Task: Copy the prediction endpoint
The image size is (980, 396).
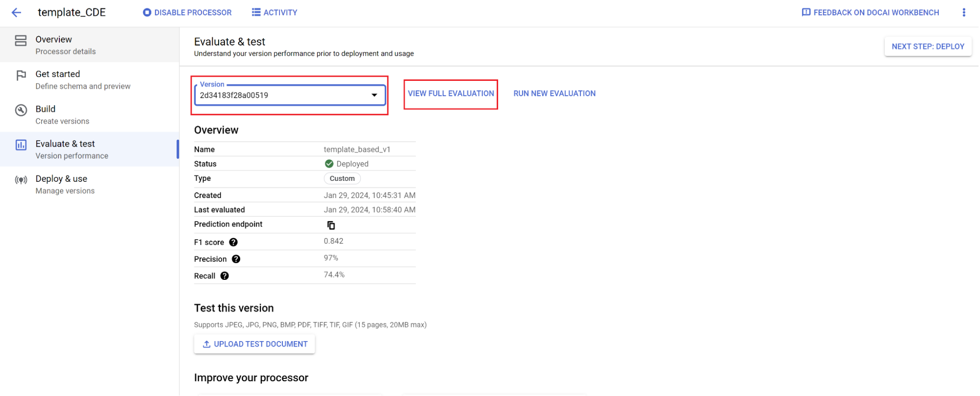Action: tap(331, 225)
